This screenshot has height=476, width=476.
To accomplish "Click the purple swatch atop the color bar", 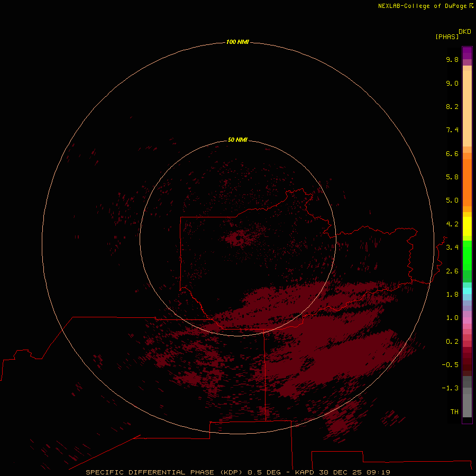I will tap(467, 53).
